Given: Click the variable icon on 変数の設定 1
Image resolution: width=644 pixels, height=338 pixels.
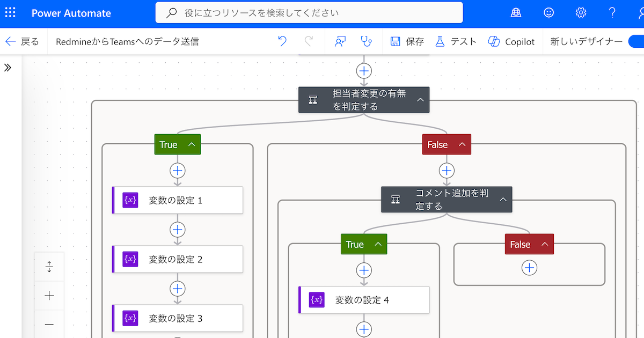Looking at the screenshot, I should click(130, 200).
